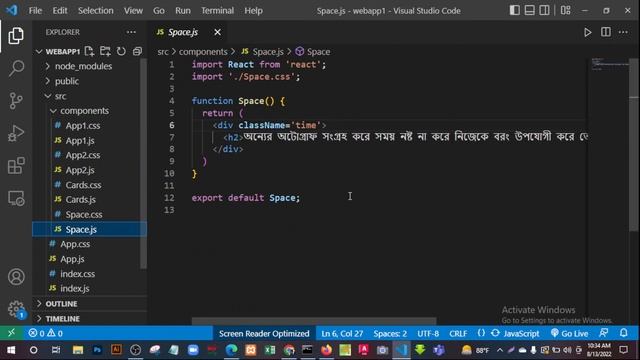Open the Run and Debug view
This screenshot has height=360, width=640.
pyautogui.click(x=16, y=133)
